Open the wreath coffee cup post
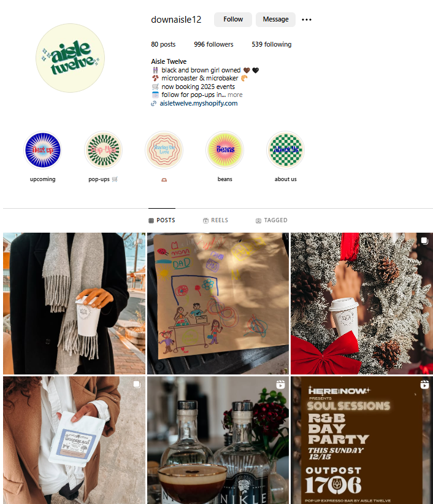The image size is (433, 504). tap(362, 303)
